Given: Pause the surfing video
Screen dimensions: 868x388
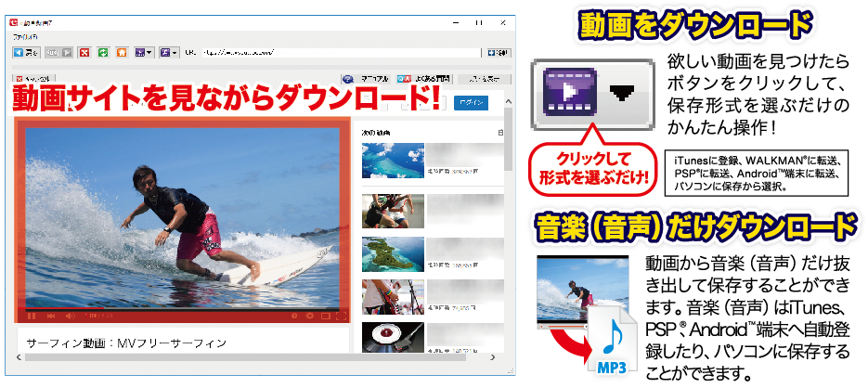Looking at the screenshot, I should tap(32, 316).
